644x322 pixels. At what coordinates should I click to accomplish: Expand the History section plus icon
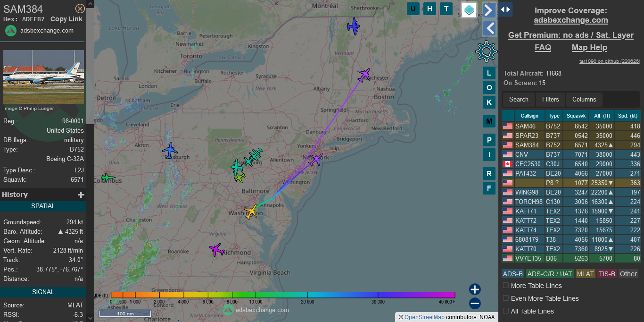[81, 195]
